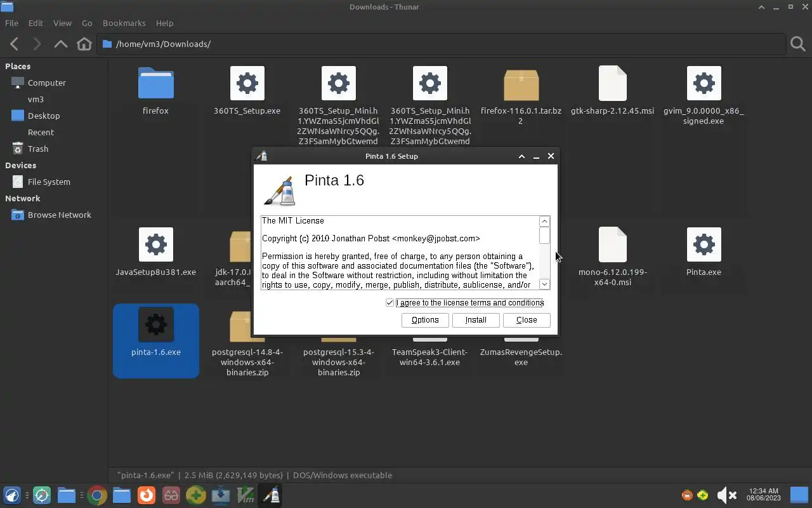Viewport: 812px width, 508px height.
Task: Open the File menu
Action: pos(11,23)
